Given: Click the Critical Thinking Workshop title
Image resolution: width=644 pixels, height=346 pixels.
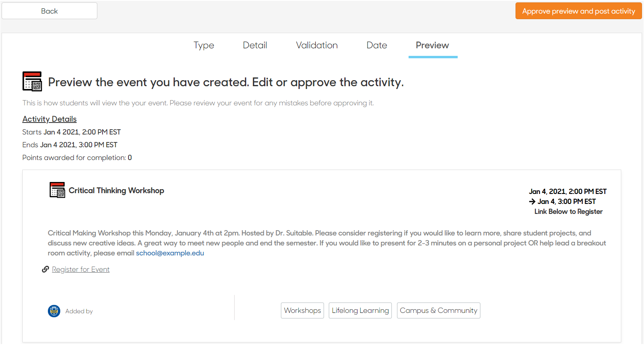Looking at the screenshot, I should click(x=117, y=190).
